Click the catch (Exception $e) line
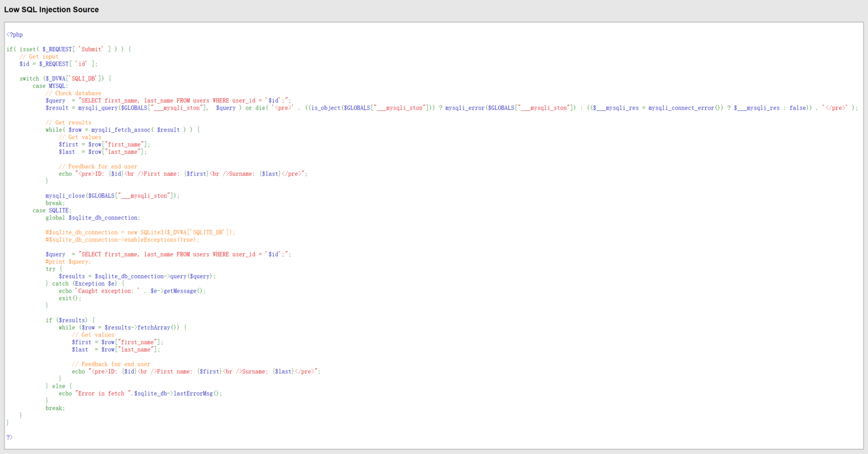Viewport: 868px width, 454px height. (x=85, y=284)
